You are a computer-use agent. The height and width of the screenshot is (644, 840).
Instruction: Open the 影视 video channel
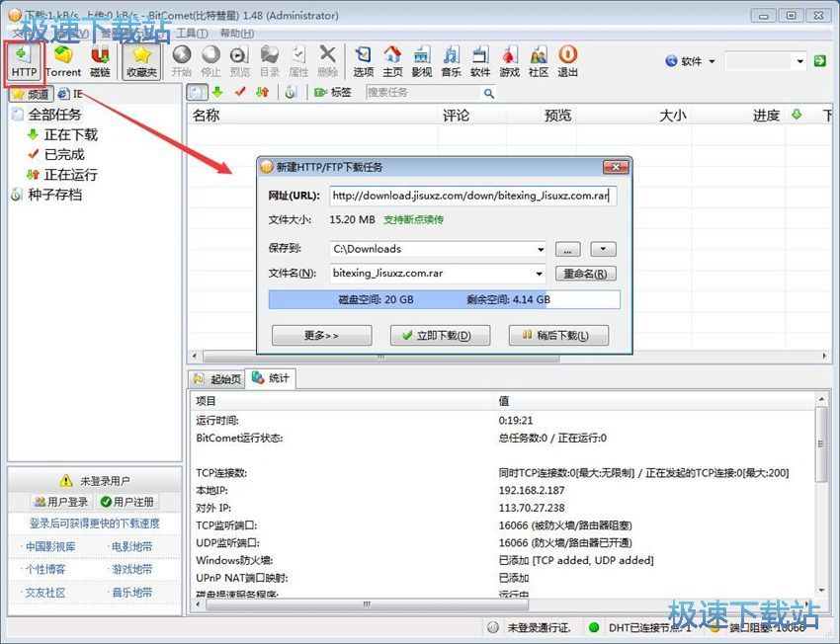click(422, 61)
